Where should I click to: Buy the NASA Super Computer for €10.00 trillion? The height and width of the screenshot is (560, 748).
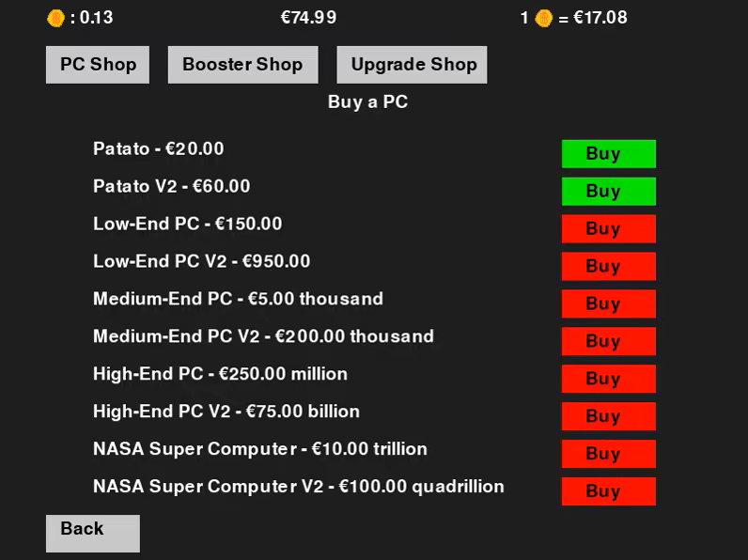[608, 454]
